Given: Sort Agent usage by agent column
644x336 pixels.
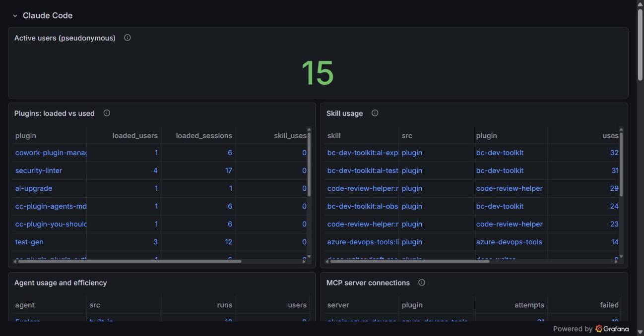Looking at the screenshot, I should pyautogui.click(x=25, y=305).
